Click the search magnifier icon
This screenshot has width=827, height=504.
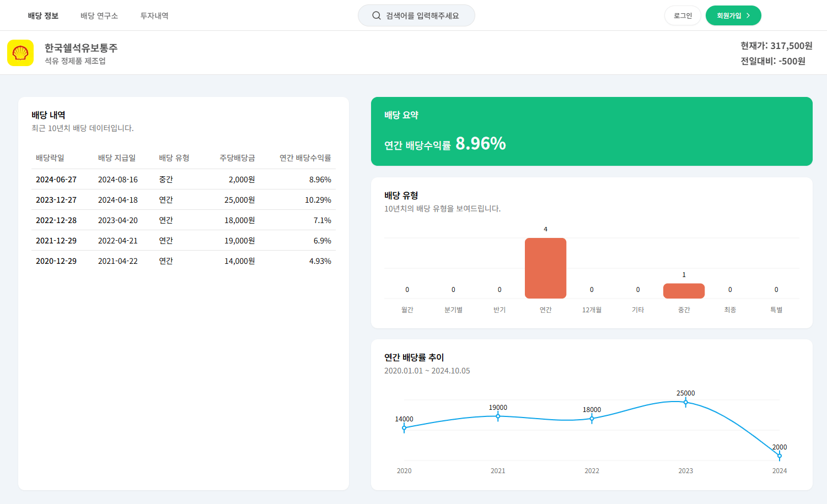pos(377,15)
